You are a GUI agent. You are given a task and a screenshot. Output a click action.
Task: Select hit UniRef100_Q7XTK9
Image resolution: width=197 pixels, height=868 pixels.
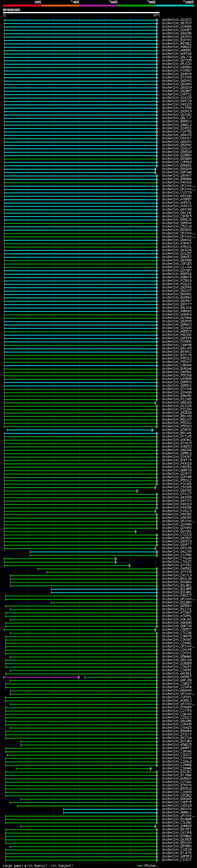point(177,78)
